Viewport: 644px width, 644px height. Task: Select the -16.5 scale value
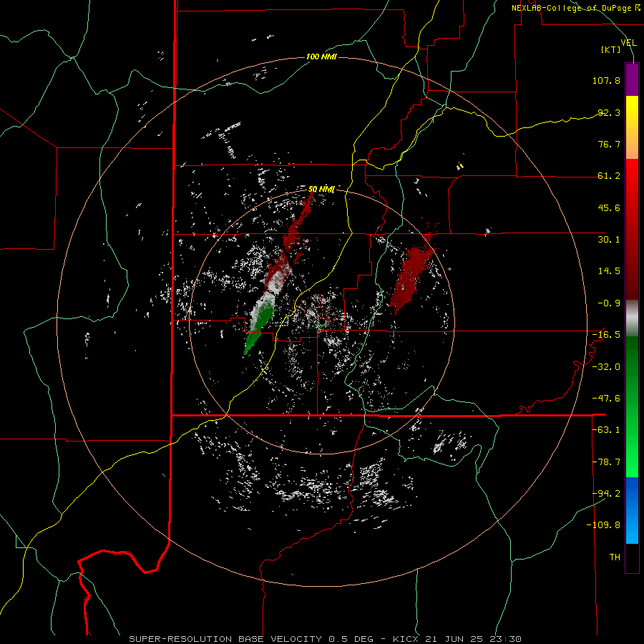(x=606, y=335)
